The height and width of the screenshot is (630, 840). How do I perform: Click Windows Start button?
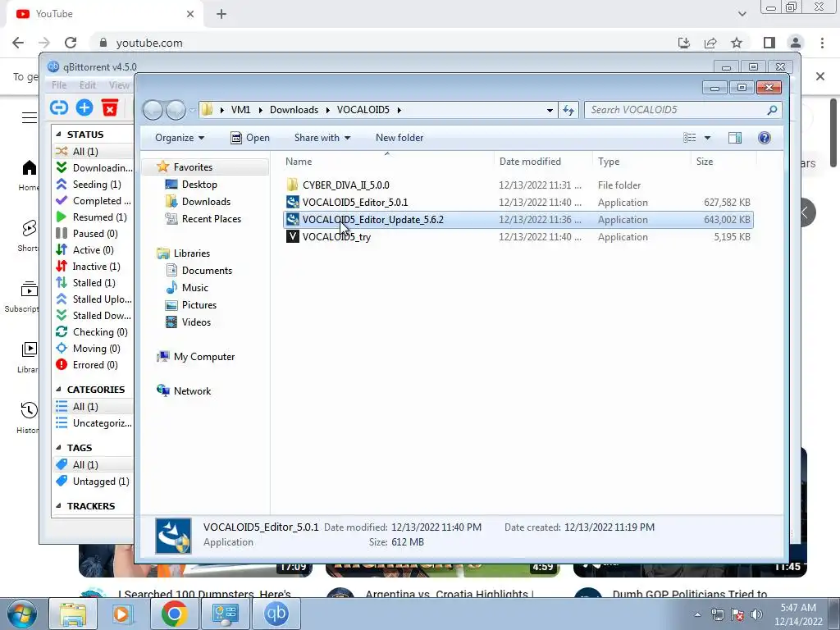click(x=21, y=614)
